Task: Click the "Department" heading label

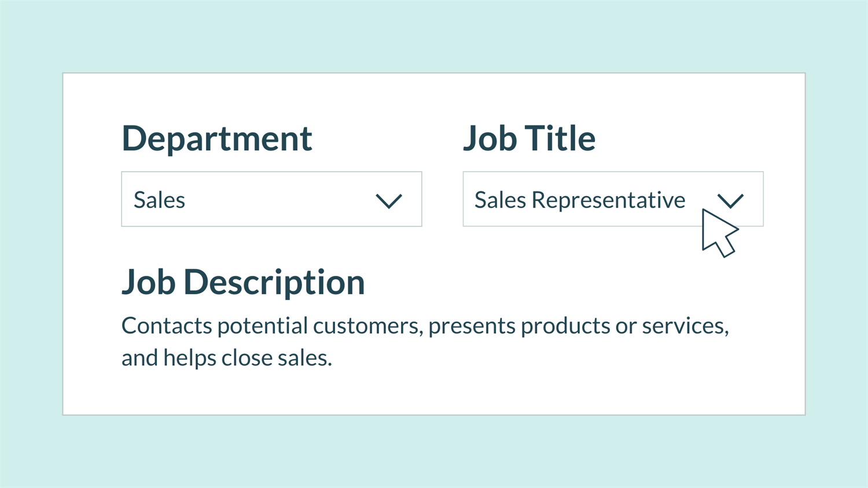Action: [x=217, y=139]
